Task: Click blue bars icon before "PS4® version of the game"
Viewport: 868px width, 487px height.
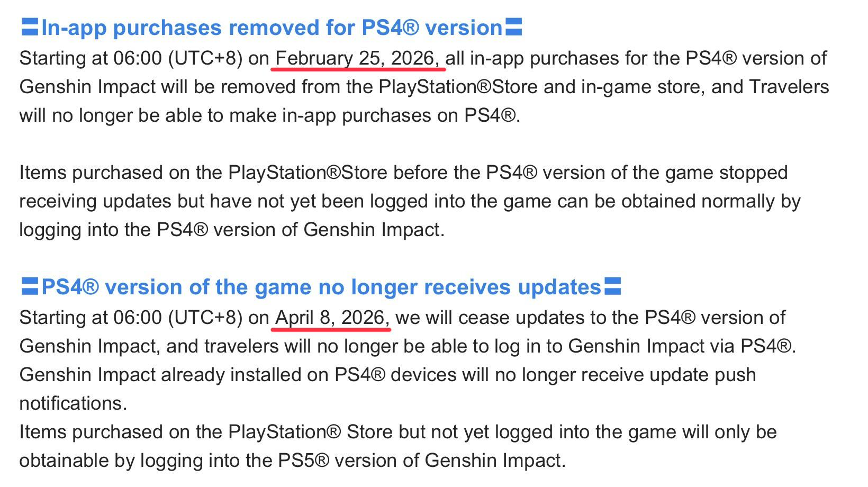Action: point(30,286)
